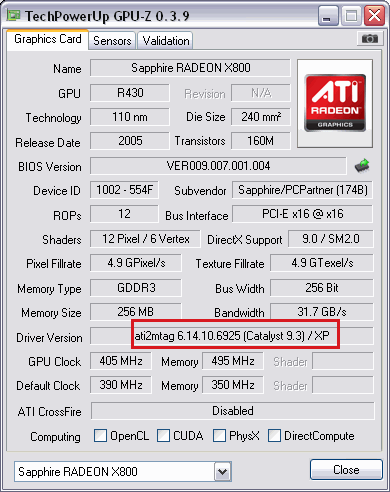Click the ATI CrossFire status field
Viewport: 390px width, 492px height.
tap(232, 411)
